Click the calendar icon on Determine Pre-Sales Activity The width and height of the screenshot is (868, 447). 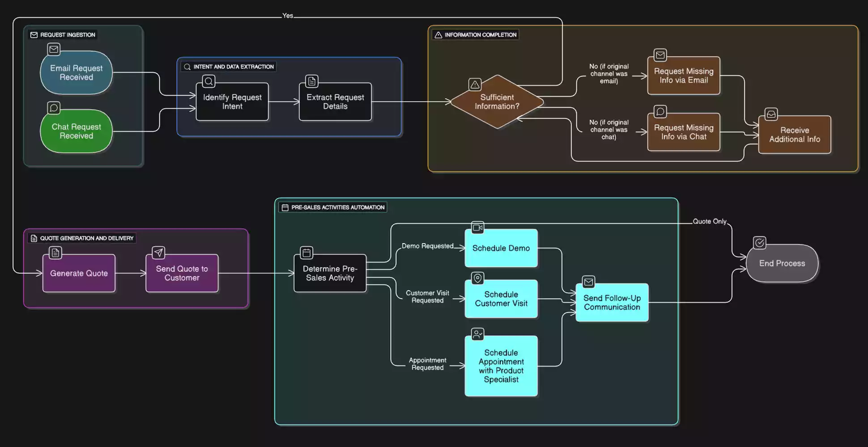(306, 253)
